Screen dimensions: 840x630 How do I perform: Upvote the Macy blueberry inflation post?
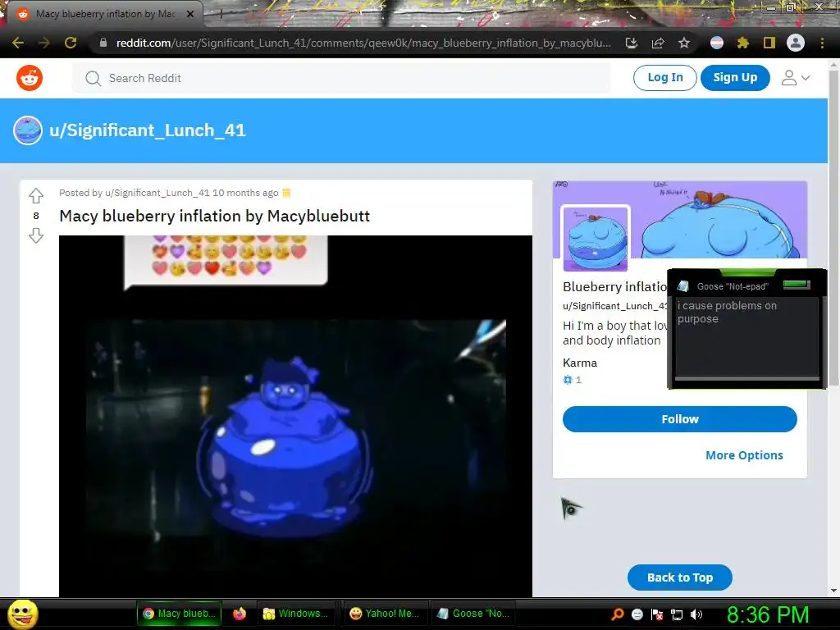[x=36, y=196]
